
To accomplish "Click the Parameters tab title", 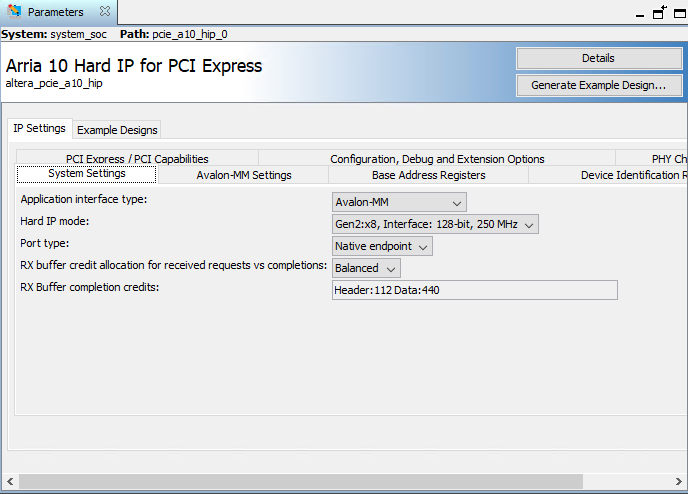I will (55, 12).
